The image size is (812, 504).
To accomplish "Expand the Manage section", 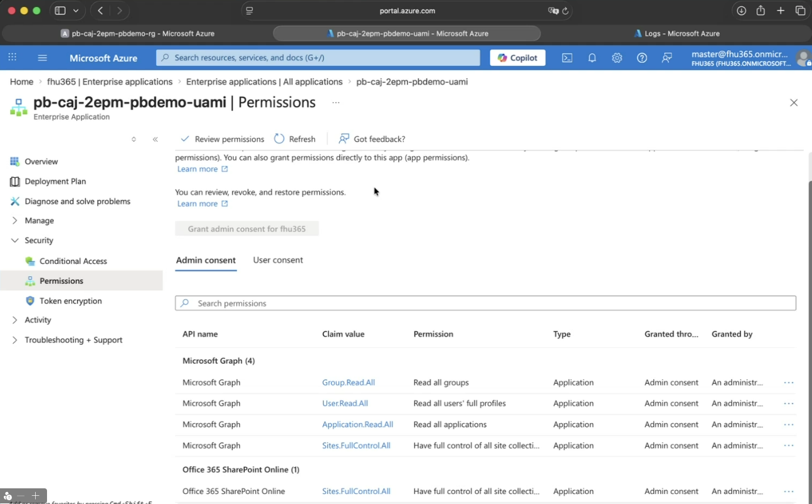I will click(15, 221).
